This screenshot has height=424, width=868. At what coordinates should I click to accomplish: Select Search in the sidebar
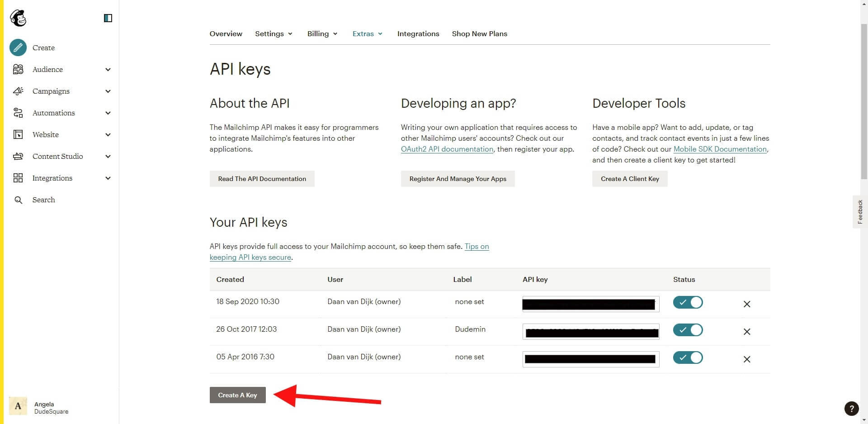point(43,200)
